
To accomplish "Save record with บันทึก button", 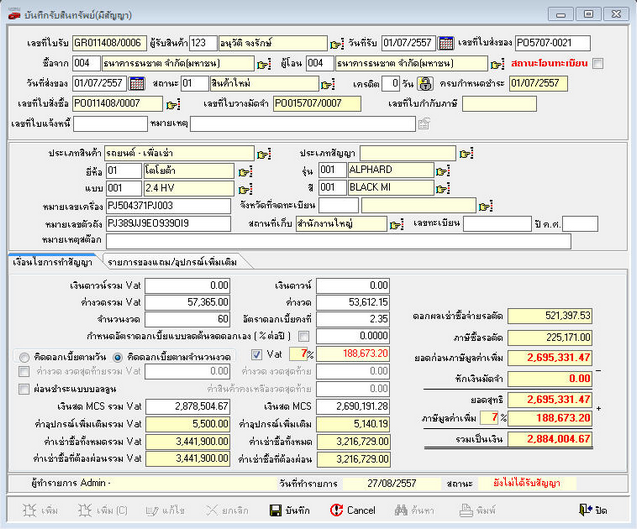I will [x=290, y=510].
